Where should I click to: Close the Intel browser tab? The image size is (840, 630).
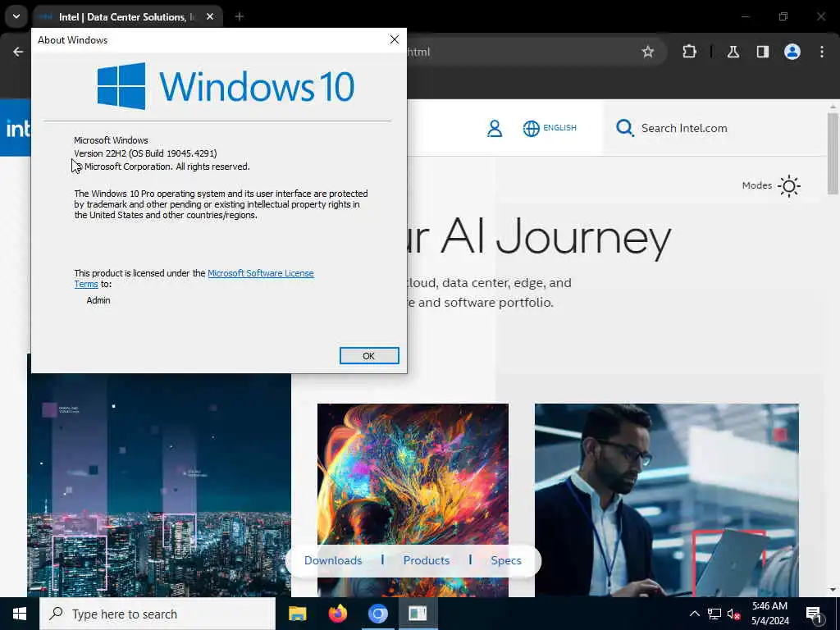[210, 17]
